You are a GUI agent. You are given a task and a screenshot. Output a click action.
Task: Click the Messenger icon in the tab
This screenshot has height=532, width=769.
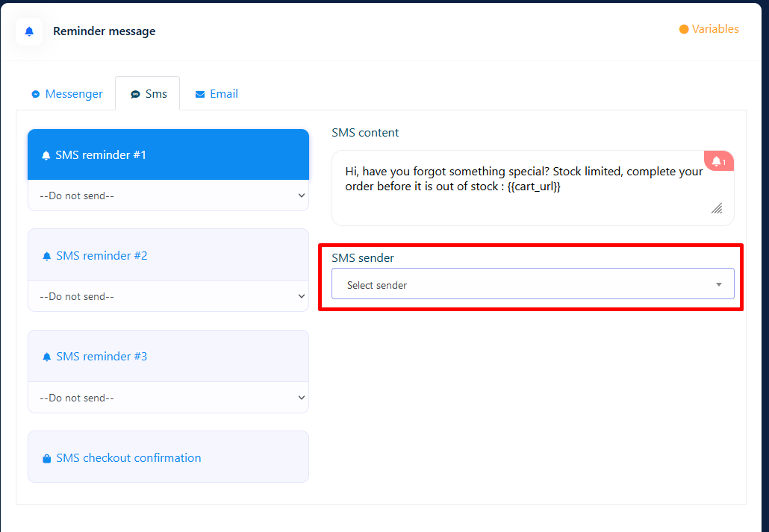coord(35,95)
